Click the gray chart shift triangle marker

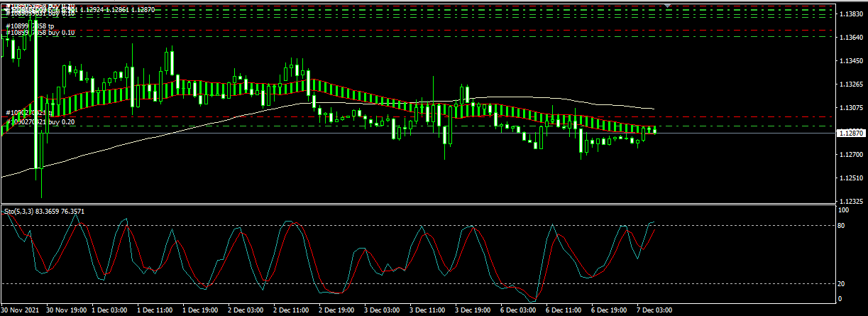click(667, 4)
